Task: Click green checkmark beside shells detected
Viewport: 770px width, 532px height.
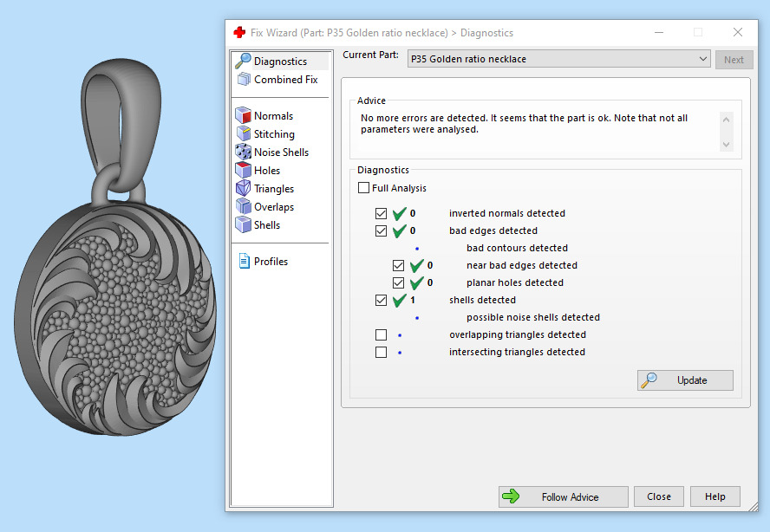Action: pyautogui.click(x=399, y=300)
